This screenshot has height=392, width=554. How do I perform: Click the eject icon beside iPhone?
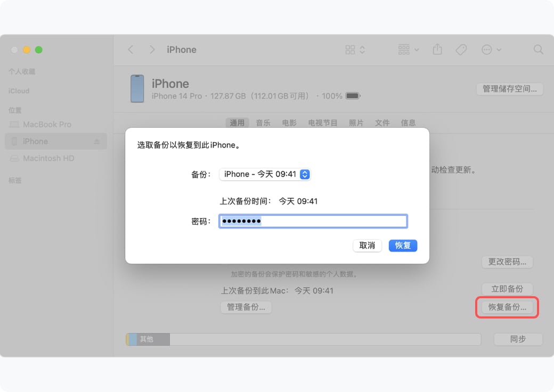pos(96,142)
